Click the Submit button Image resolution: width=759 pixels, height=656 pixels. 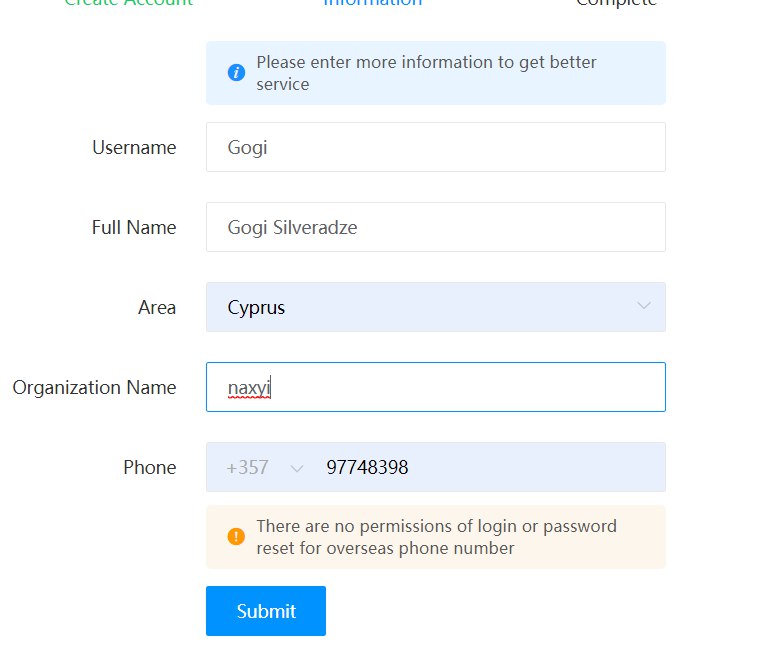point(266,611)
